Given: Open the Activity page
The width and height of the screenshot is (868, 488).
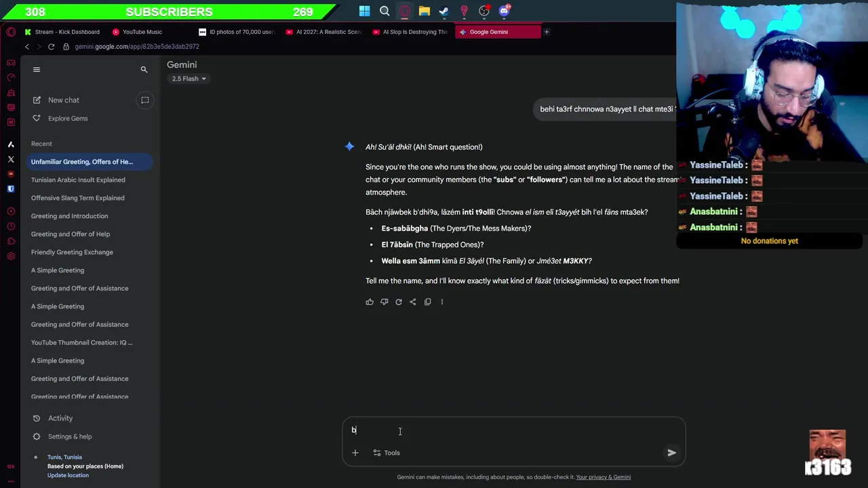Looking at the screenshot, I should [60, 418].
